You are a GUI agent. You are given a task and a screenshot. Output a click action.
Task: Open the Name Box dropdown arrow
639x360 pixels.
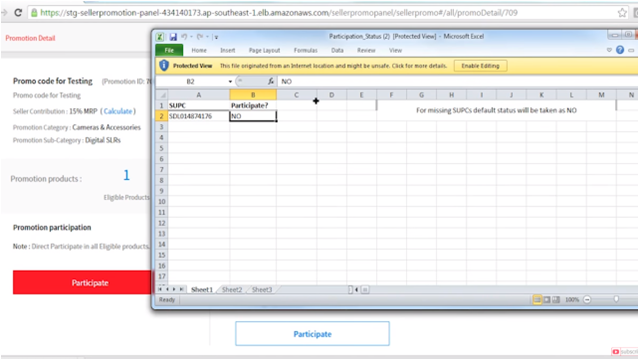pos(230,82)
